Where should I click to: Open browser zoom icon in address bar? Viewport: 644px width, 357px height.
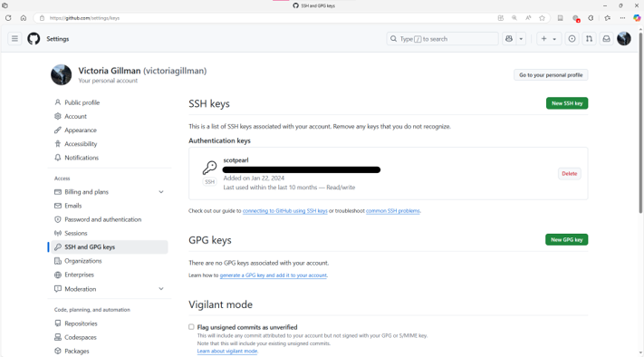[514, 18]
